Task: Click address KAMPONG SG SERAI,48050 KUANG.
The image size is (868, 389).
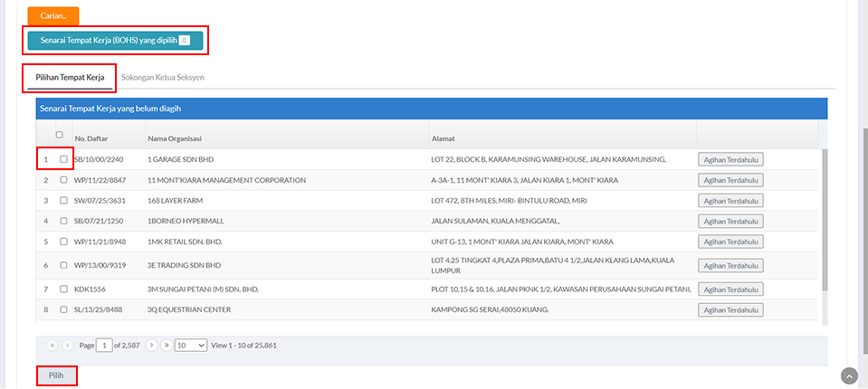Action: [490, 309]
